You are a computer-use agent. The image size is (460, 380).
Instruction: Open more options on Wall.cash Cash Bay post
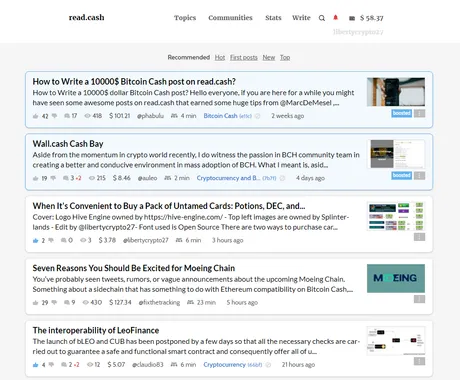point(419,176)
